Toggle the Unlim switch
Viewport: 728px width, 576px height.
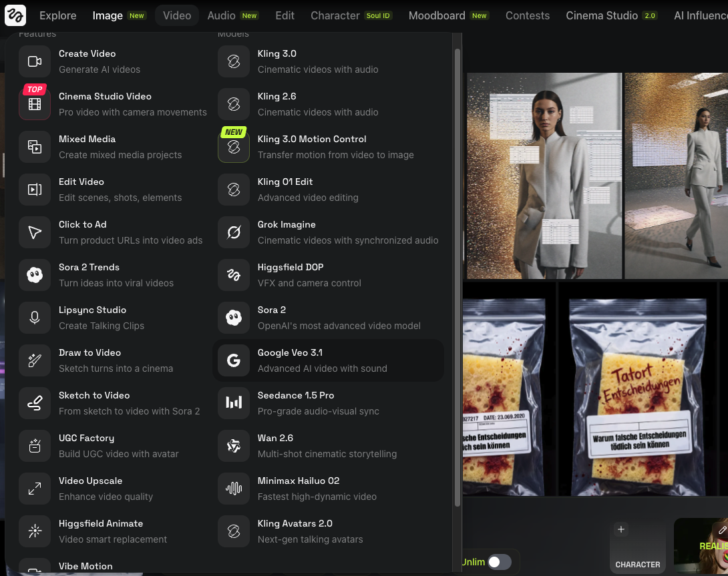(x=499, y=562)
